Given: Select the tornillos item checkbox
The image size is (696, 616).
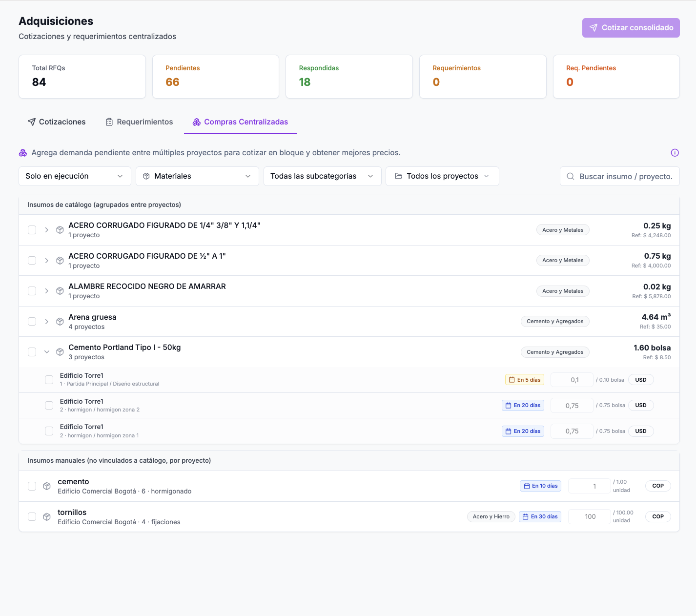Looking at the screenshot, I should [x=32, y=516].
